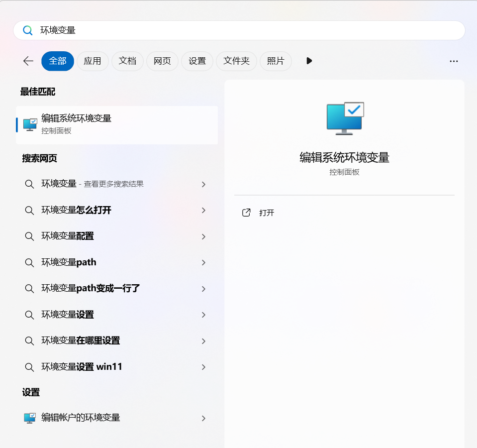477x448 pixels.
Task: Switch to the 文件夹 filter tab
Action: click(236, 61)
